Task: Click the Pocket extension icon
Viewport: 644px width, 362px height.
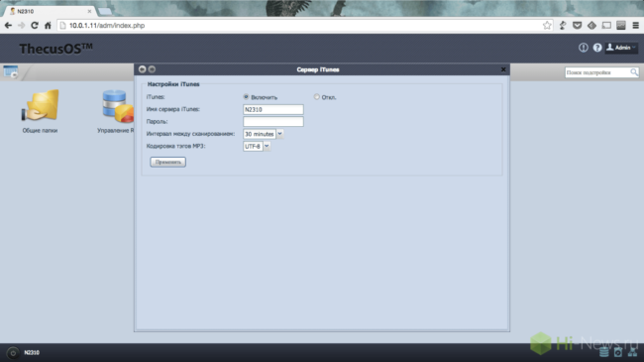Action: [577, 26]
